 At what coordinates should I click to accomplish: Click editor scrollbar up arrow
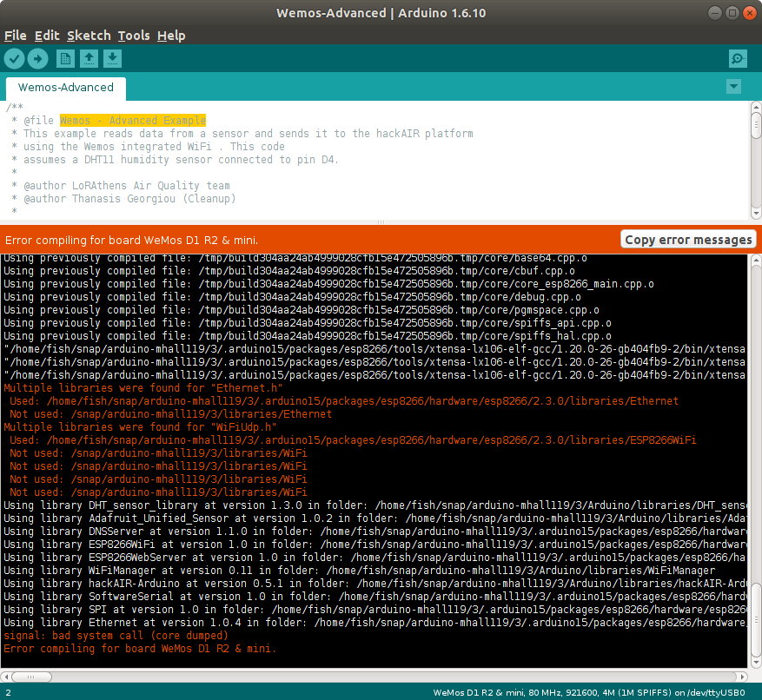(756, 107)
